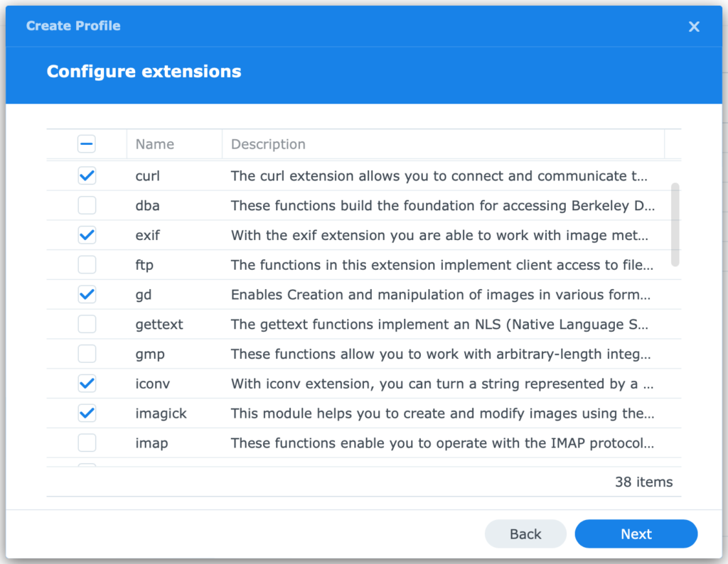
Task: Click the 38 items label
Action: (643, 482)
